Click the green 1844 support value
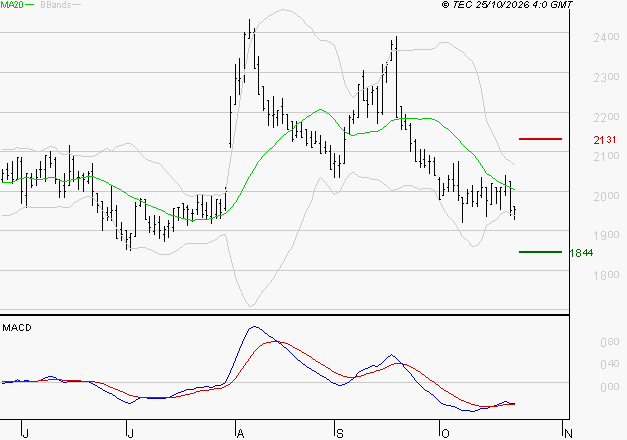 point(581,253)
